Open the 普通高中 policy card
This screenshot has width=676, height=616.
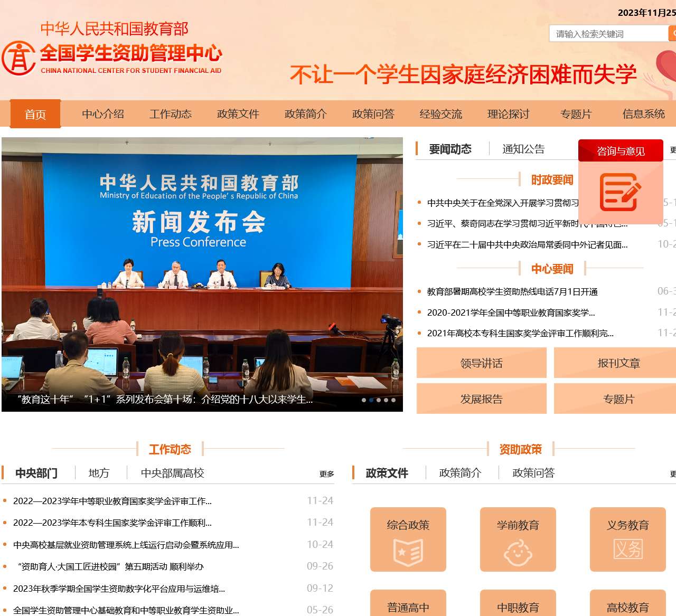point(408,603)
